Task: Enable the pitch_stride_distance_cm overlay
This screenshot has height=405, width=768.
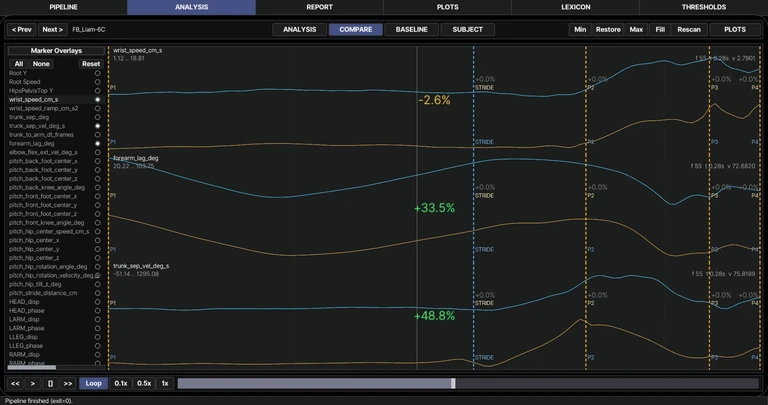Action: [97, 293]
